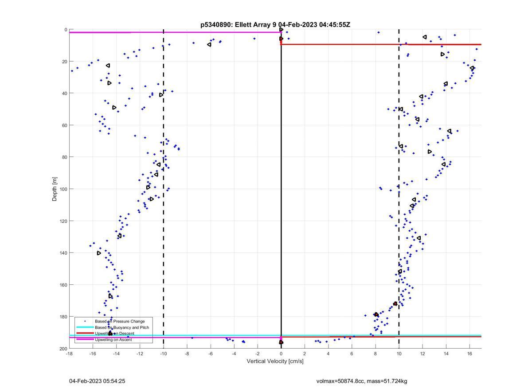
Task: Click the '6' x-axis tick label
Action: [352, 353]
